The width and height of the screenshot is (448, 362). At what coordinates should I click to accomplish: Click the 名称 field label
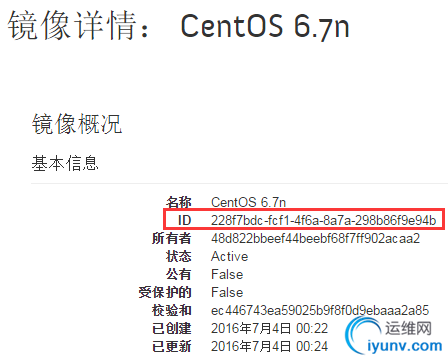179,202
